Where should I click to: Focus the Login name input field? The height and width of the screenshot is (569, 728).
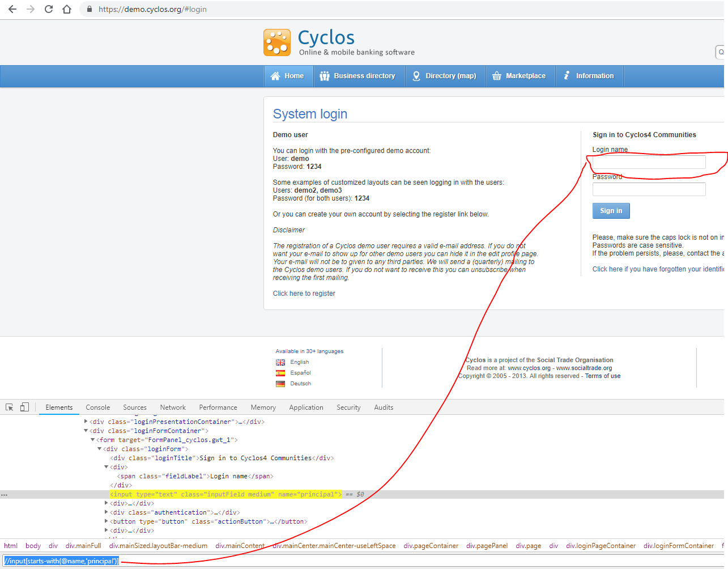pyautogui.click(x=649, y=162)
